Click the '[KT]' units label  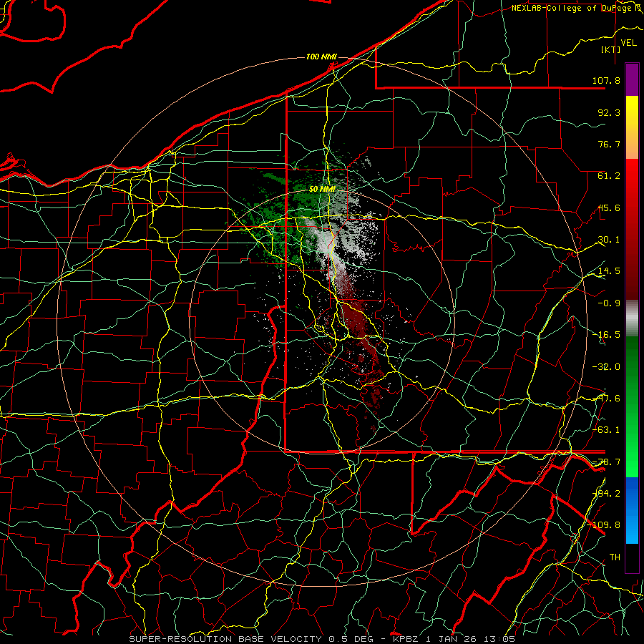[x=610, y=49]
